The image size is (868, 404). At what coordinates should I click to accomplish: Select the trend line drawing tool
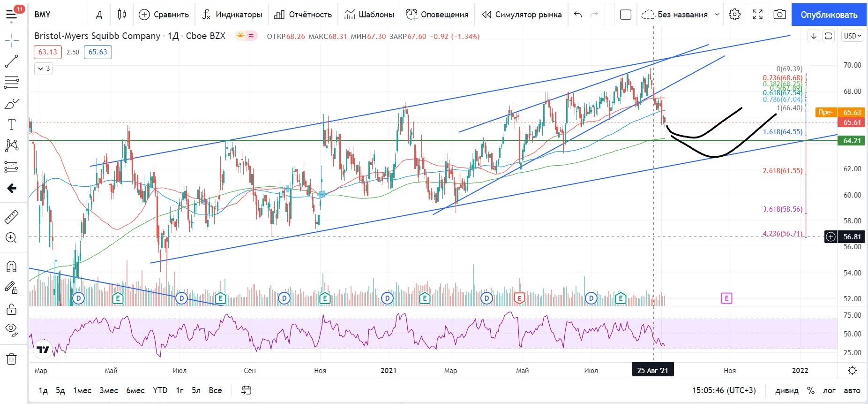(12, 61)
